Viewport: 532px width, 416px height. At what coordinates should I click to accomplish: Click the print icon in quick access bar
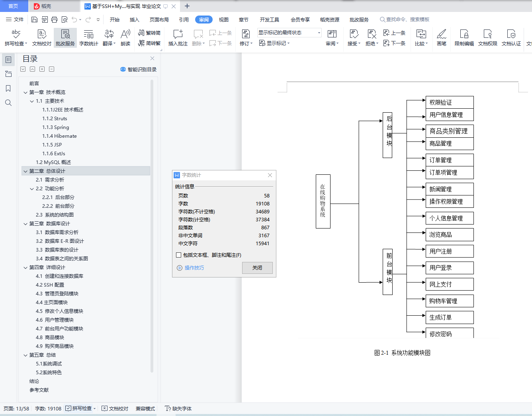point(55,20)
